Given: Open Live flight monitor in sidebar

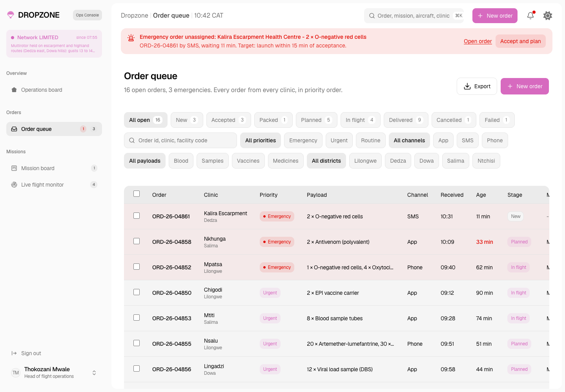Looking at the screenshot, I should [54, 185].
